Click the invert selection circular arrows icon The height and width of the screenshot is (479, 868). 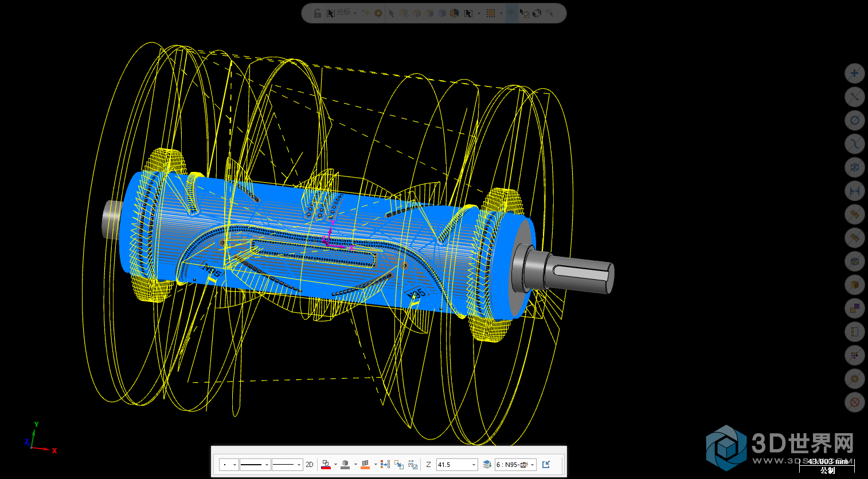click(537, 13)
